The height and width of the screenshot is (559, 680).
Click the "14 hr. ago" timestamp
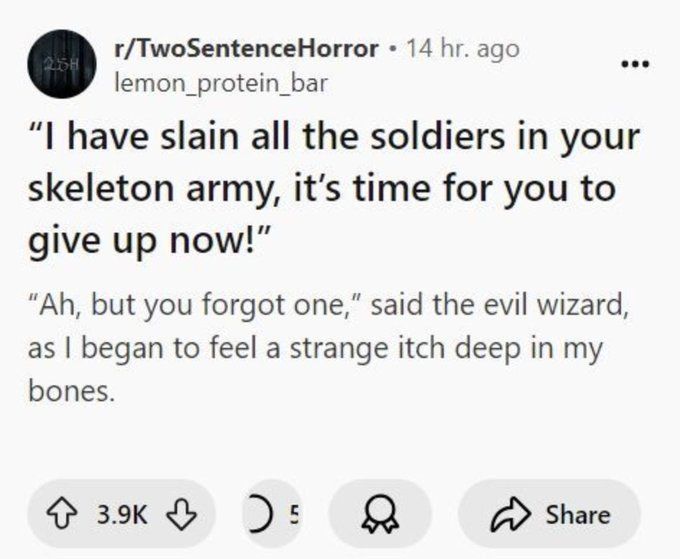[463, 48]
